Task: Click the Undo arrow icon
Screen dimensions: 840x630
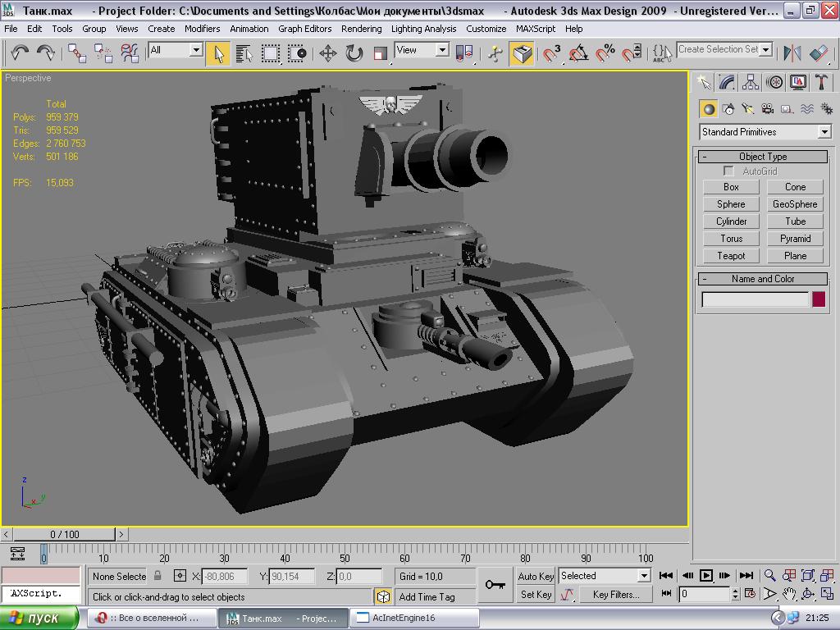Action: [x=21, y=53]
